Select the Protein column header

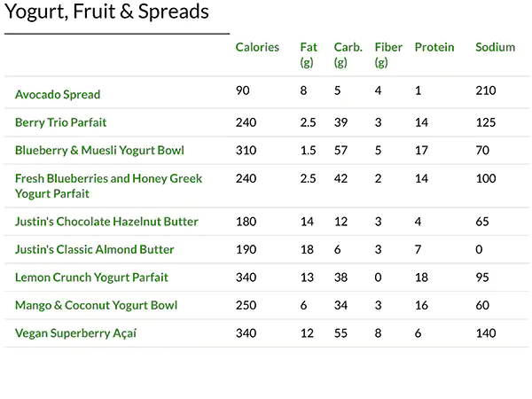pyautogui.click(x=434, y=48)
